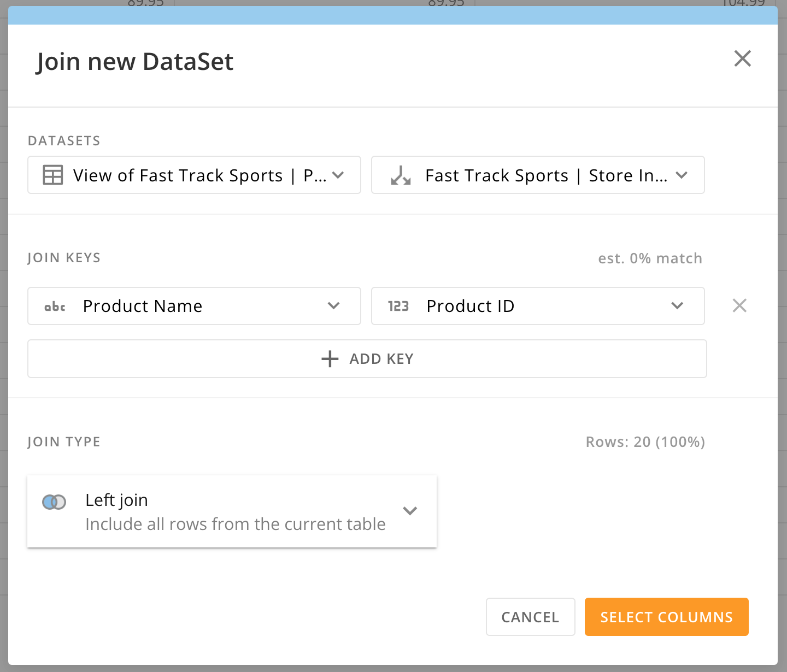This screenshot has width=787, height=672.
Task: Select the Left join card
Action: pos(232,511)
